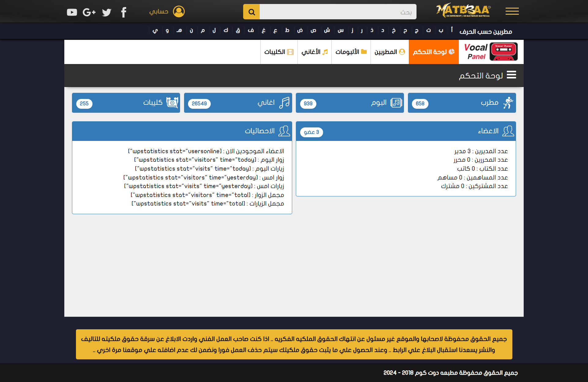This screenshot has width=588, height=382.
Task: Toggle the dashboard sidebar menu icon
Action: pyautogui.click(x=511, y=75)
